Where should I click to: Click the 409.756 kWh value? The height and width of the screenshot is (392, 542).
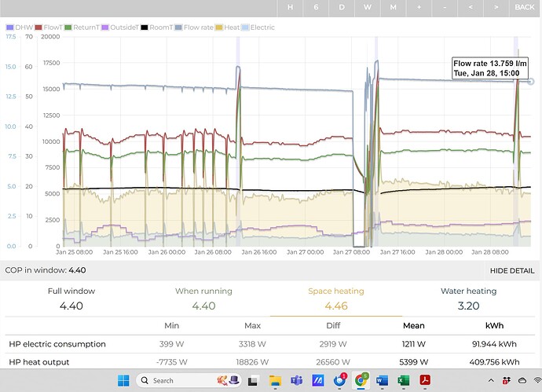click(x=494, y=362)
